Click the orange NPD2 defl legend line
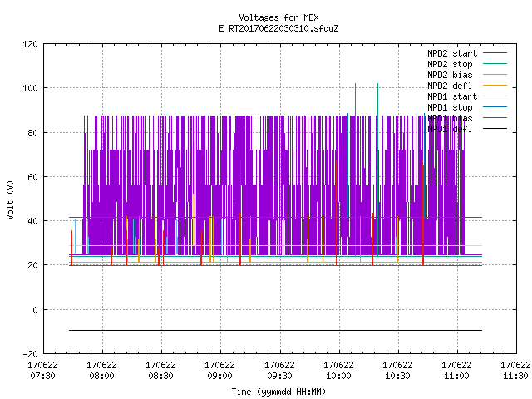The height and width of the screenshot is (399, 532). 495,86
